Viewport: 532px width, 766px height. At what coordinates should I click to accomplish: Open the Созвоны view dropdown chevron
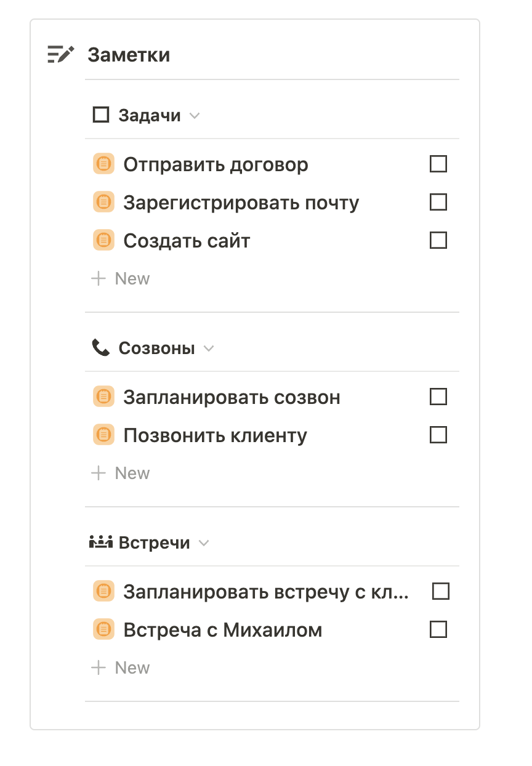209,349
